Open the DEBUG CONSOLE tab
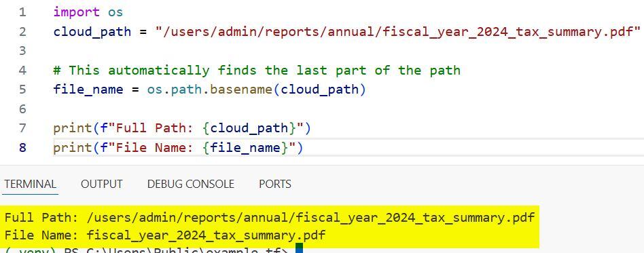This screenshot has height=253, width=644. tap(191, 184)
